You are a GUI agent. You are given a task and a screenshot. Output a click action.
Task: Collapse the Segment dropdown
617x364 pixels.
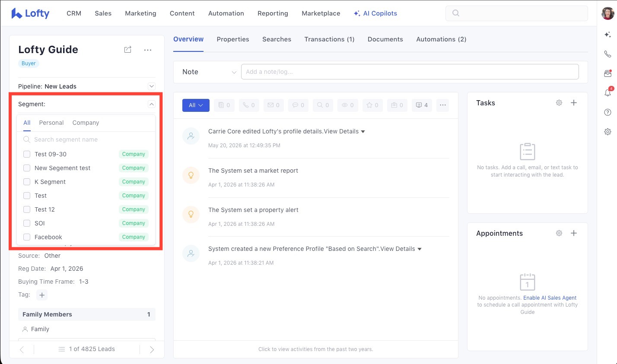click(152, 104)
